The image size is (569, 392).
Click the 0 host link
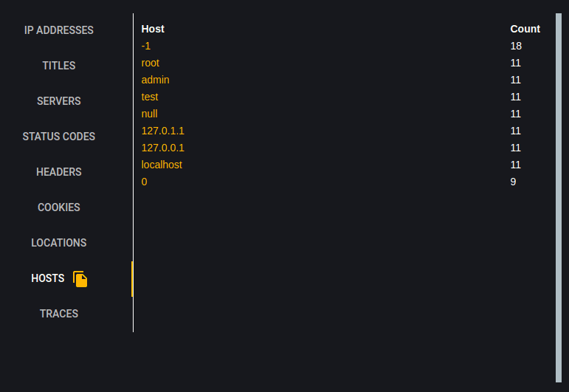[144, 182]
